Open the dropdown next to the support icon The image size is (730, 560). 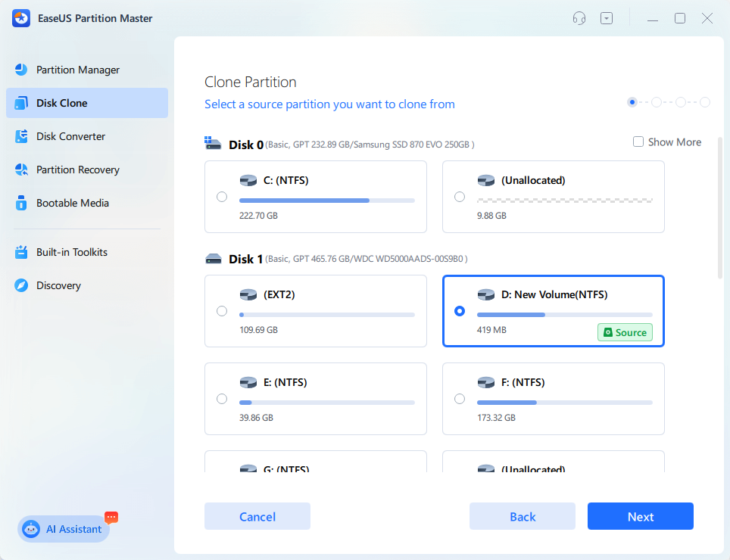607,17
